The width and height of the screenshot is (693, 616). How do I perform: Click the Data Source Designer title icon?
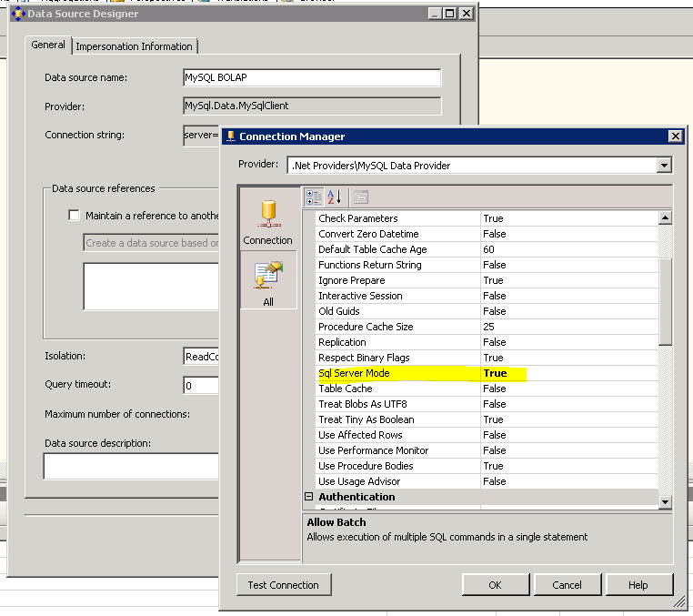point(18,14)
